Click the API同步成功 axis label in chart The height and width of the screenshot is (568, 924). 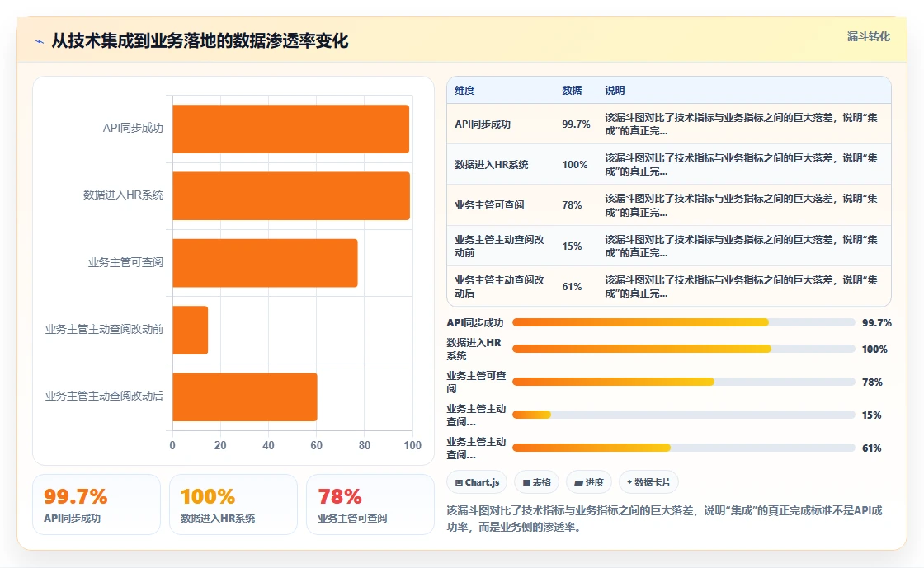pos(133,129)
